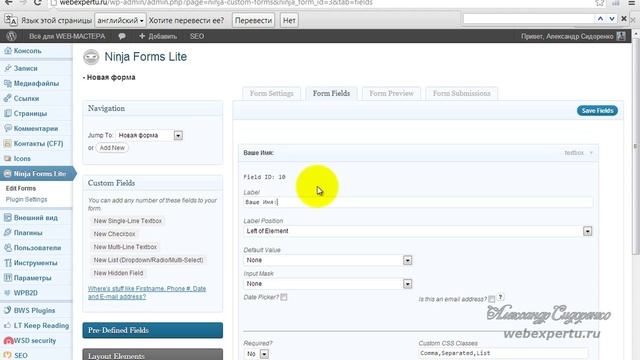
Task: Click the translate icon in translation bar
Action: pos(11,20)
